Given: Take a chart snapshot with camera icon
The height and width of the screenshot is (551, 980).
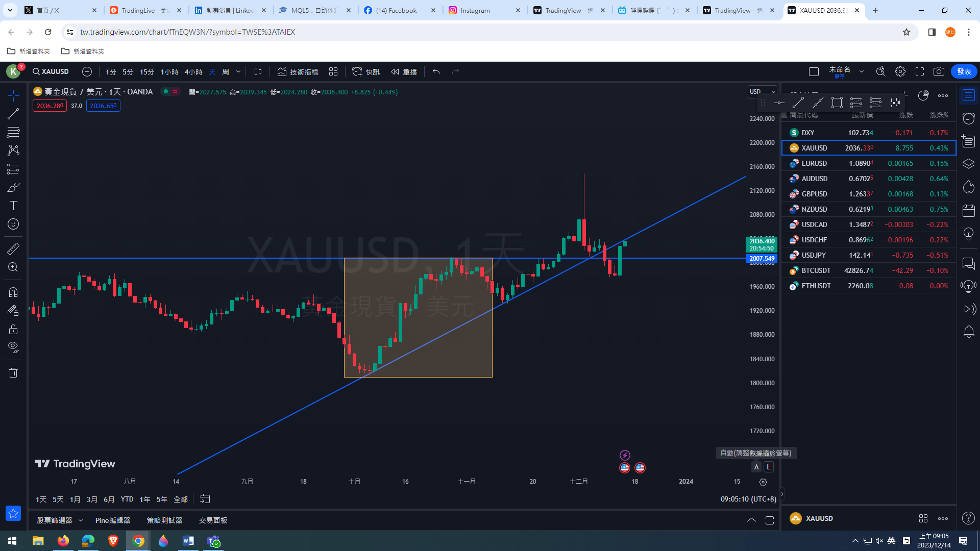Looking at the screenshot, I should pyautogui.click(x=939, y=72).
